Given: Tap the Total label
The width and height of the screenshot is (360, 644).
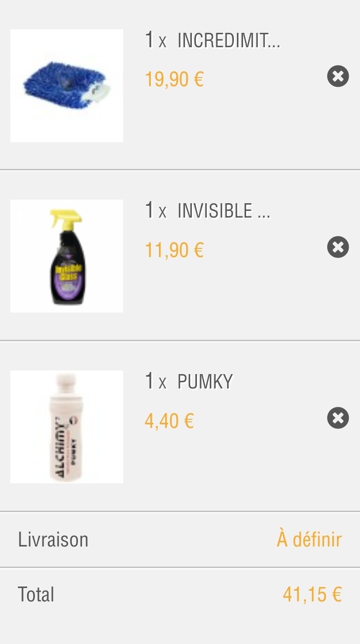Looking at the screenshot, I should point(36,595).
